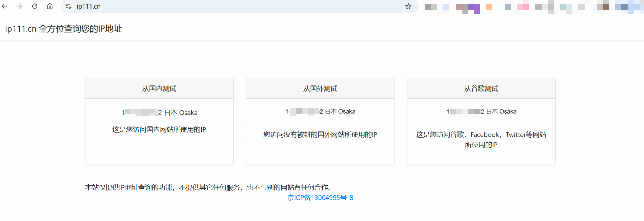
Task: Go back to the previous page
Action: 4,6
